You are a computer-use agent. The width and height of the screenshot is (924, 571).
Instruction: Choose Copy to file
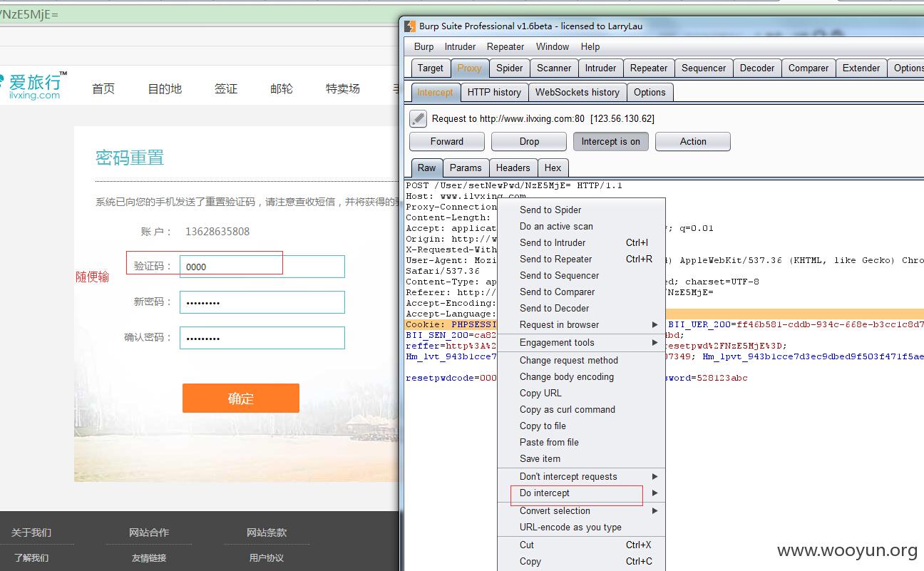click(x=581, y=426)
